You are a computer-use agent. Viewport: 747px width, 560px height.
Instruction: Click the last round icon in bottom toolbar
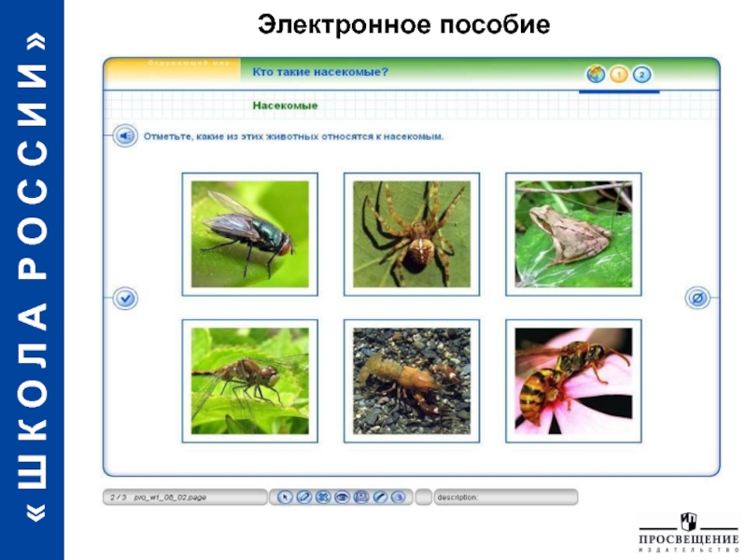[399, 497]
